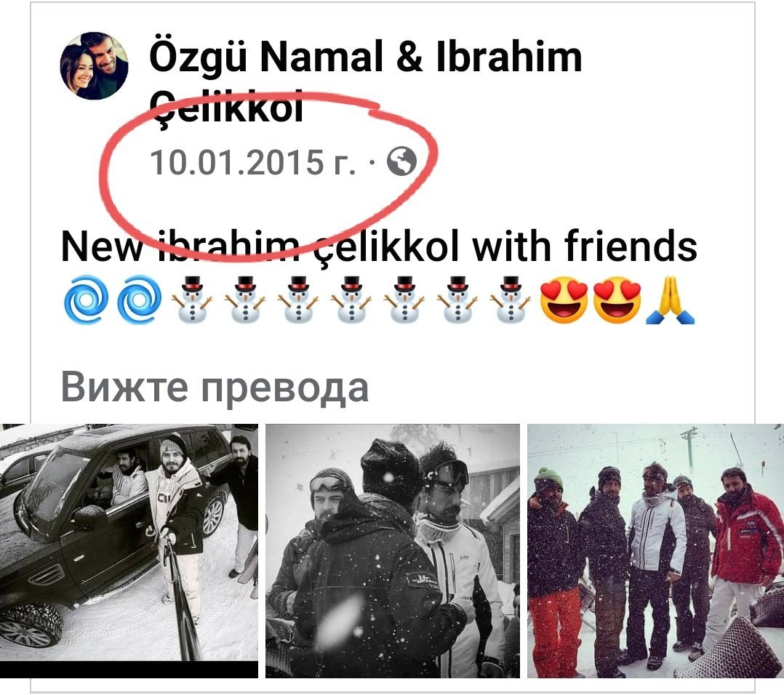This screenshot has width=784, height=695.
Task: Click the first snowman emoji
Action: [192, 300]
